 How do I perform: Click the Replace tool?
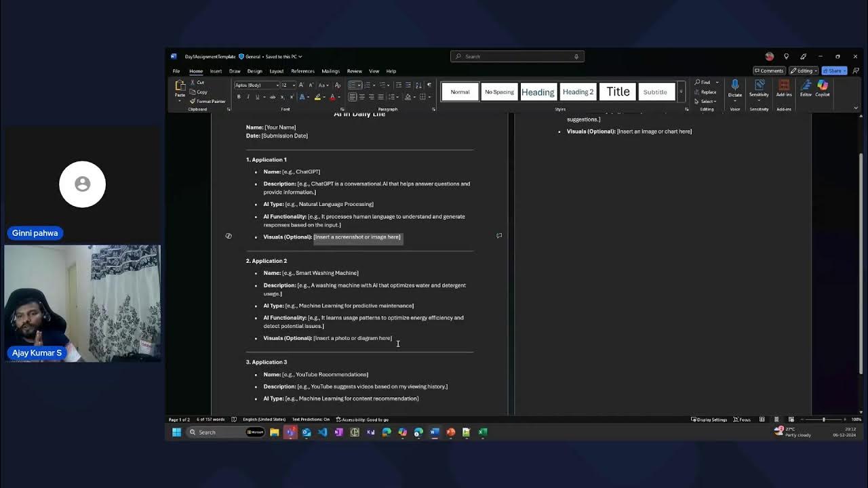(x=705, y=92)
